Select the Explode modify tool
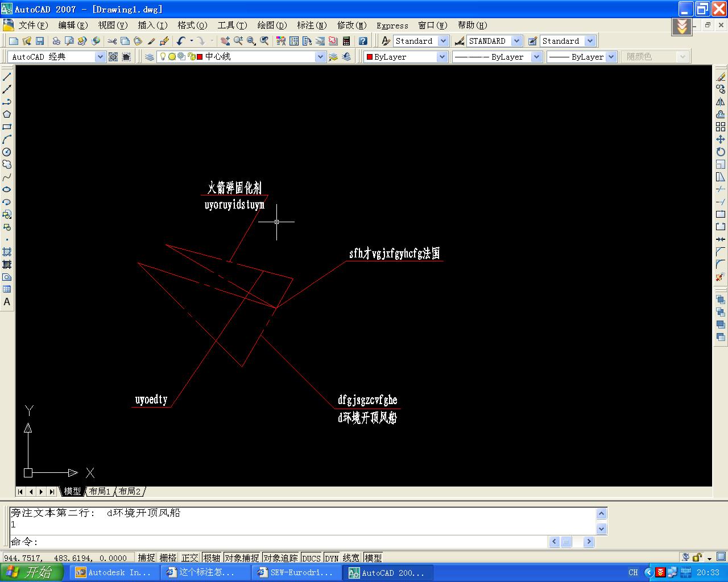The height and width of the screenshot is (582, 728). [721, 277]
